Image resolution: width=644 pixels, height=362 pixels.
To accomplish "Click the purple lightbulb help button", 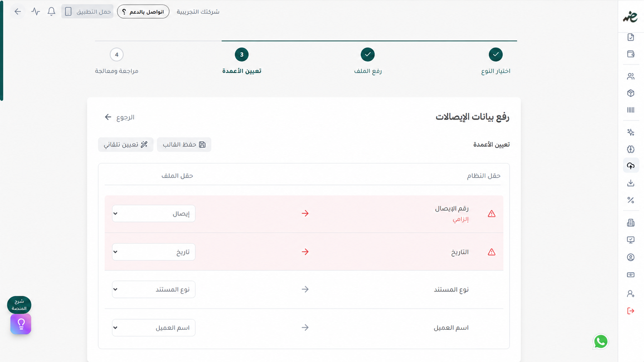I will click(x=21, y=324).
